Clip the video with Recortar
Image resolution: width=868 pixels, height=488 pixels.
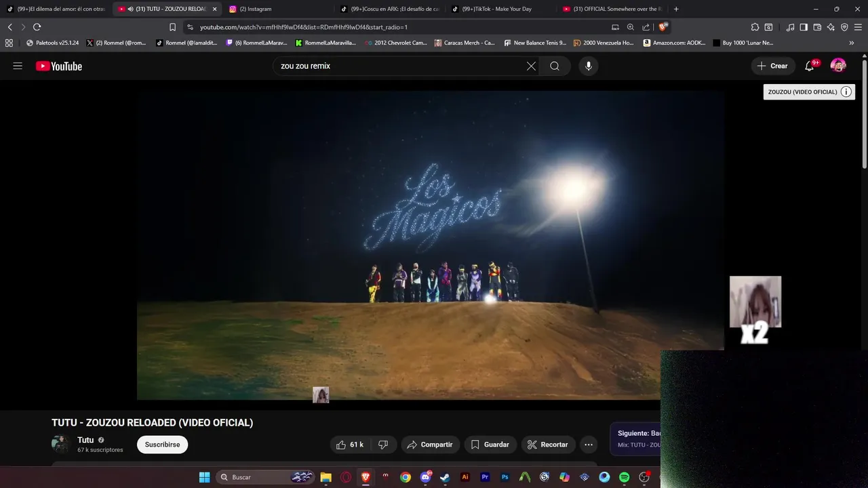pyautogui.click(x=548, y=445)
